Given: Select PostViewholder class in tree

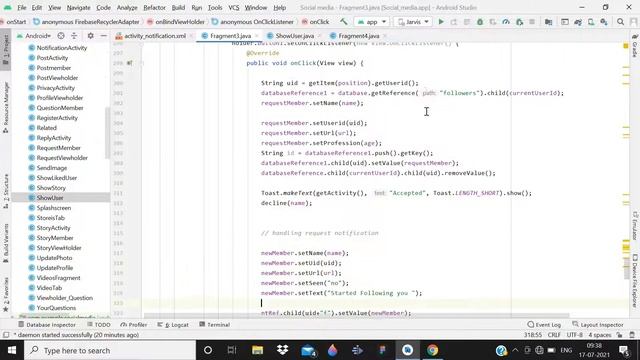Looking at the screenshot, I should point(57,78).
